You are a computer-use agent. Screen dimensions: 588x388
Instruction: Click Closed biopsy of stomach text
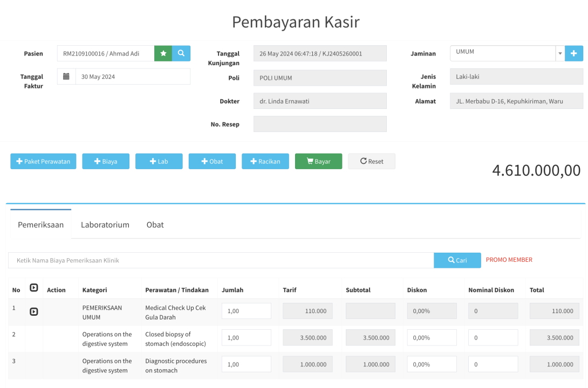(x=175, y=339)
